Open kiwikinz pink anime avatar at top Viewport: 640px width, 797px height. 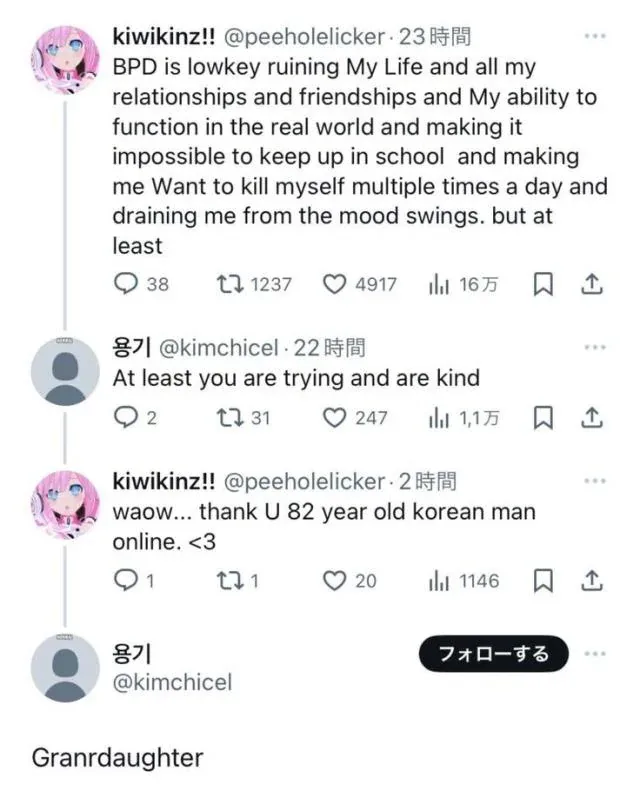pos(65,60)
